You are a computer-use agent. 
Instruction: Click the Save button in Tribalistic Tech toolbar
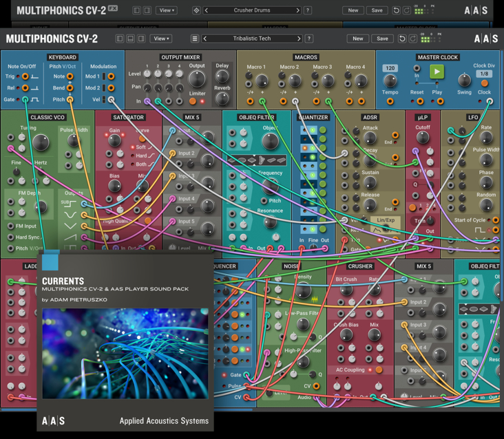[x=382, y=39]
